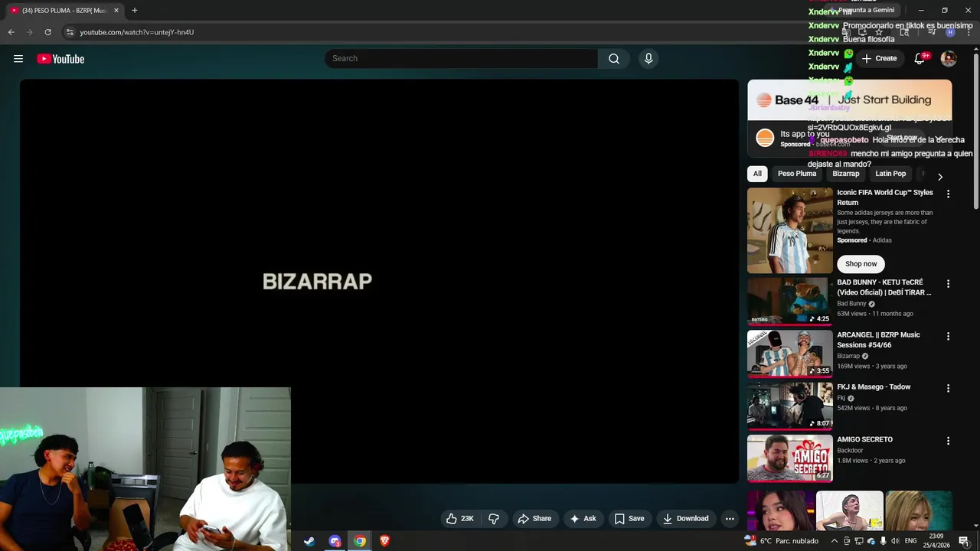Go back in the browser
Screen dimensions: 980x551
11,32
